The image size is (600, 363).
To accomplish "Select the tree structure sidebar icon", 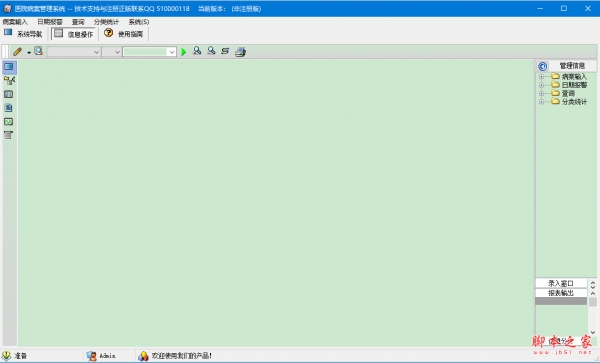I will 9,81.
